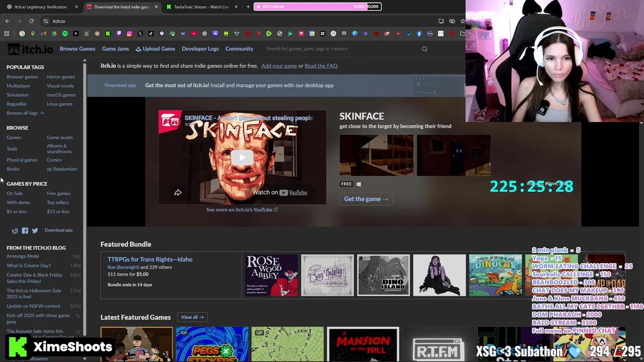Click Get the game button
The image size is (644, 362).
(x=366, y=199)
